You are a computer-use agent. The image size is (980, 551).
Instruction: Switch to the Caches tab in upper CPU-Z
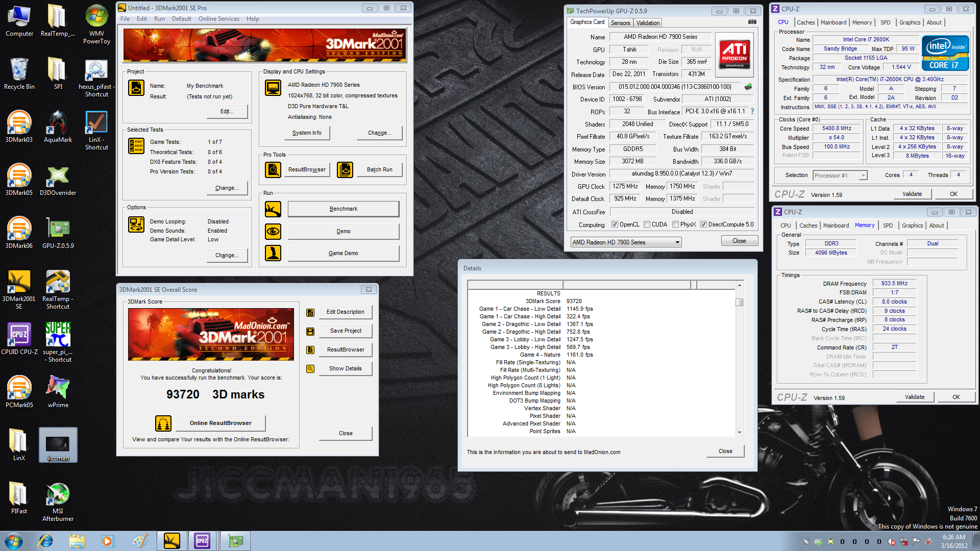[x=805, y=22]
